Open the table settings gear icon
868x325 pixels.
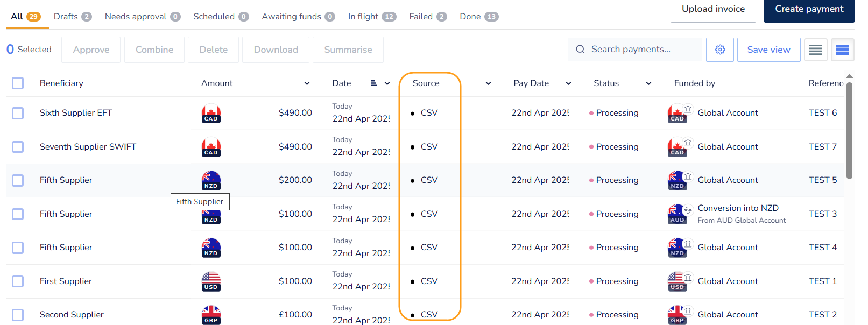tap(720, 50)
